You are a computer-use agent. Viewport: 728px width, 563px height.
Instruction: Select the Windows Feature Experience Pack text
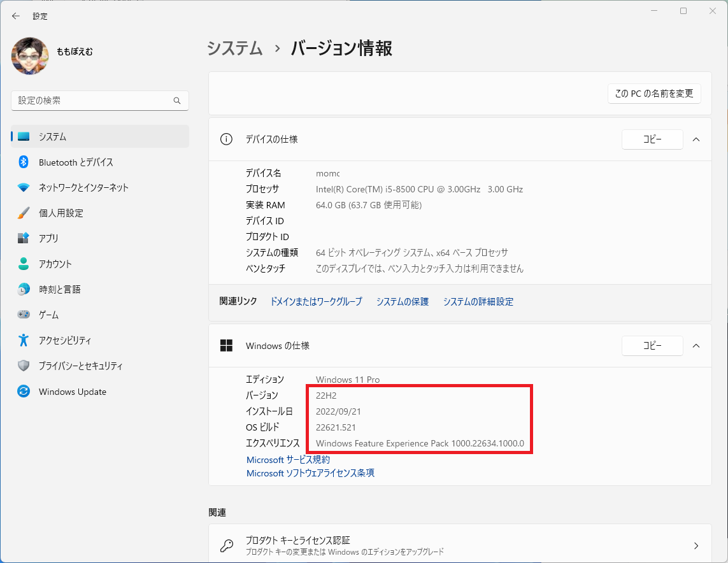(x=420, y=443)
